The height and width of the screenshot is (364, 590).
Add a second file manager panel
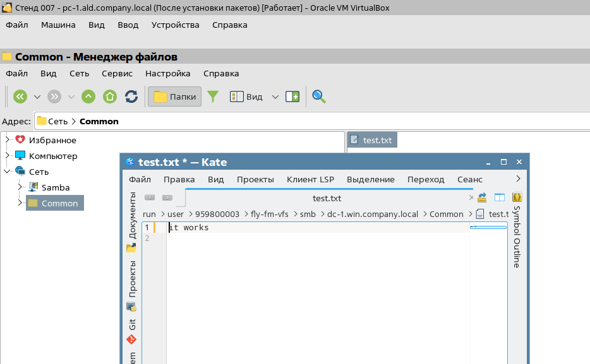coord(292,97)
